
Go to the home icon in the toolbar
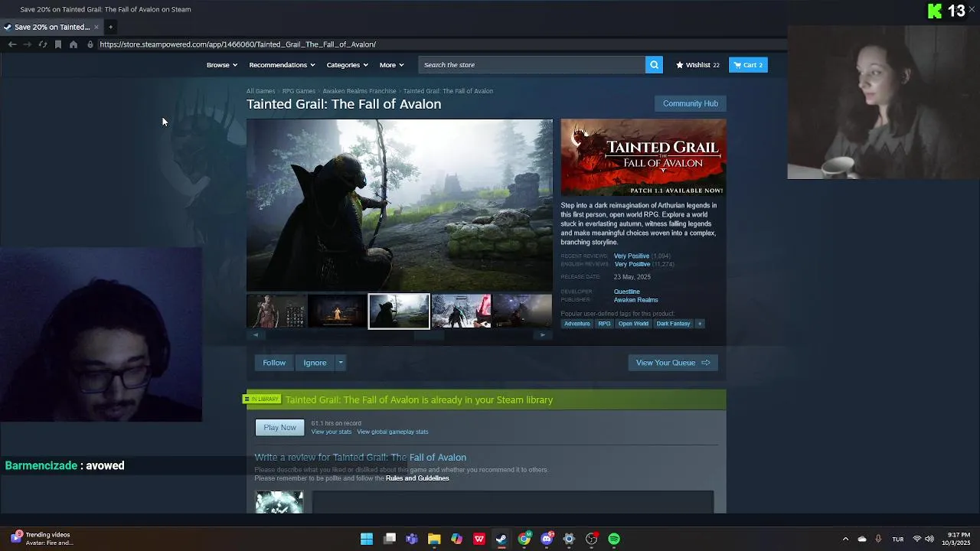[73, 44]
